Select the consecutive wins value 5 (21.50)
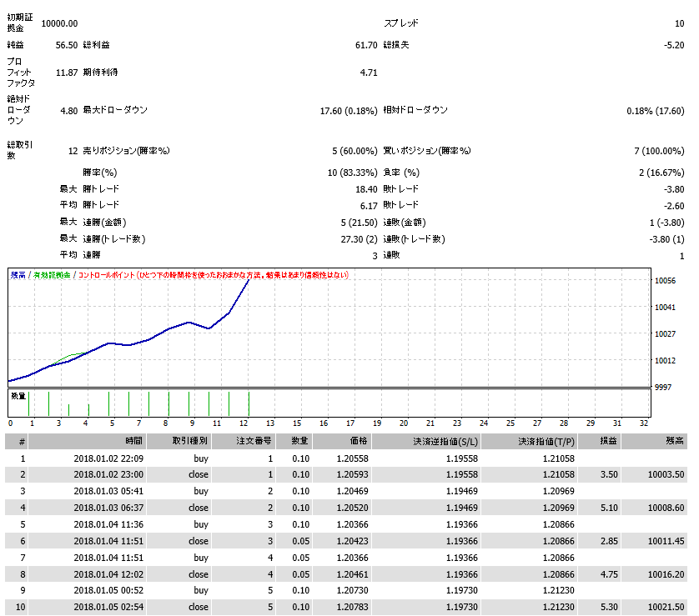The image size is (699, 616). (x=359, y=223)
